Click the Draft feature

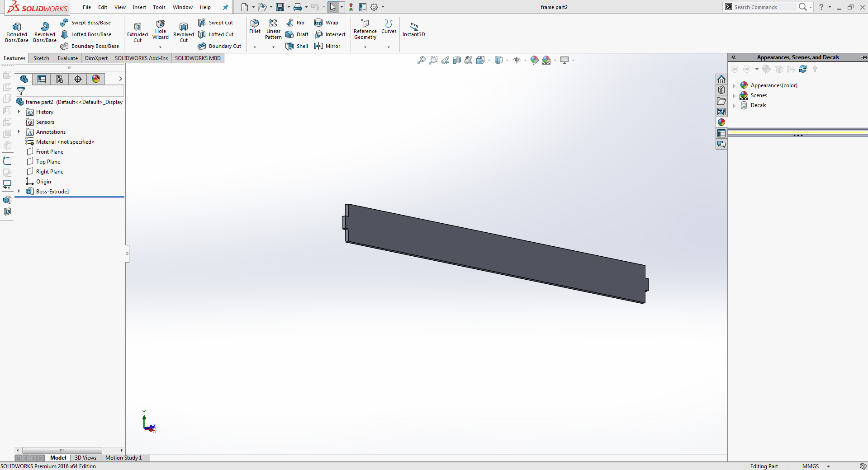tap(297, 34)
